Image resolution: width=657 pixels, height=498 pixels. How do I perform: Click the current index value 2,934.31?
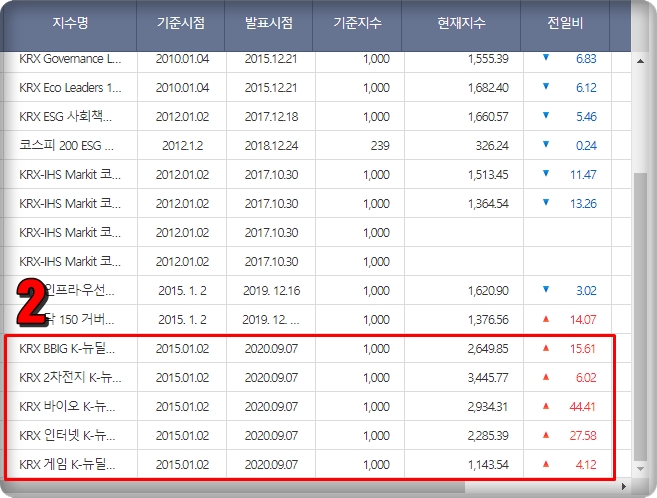coord(488,406)
